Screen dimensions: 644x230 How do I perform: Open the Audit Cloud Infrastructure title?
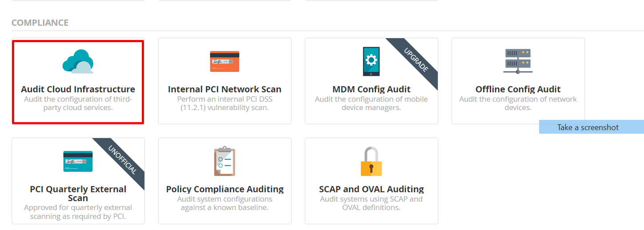[78, 89]
